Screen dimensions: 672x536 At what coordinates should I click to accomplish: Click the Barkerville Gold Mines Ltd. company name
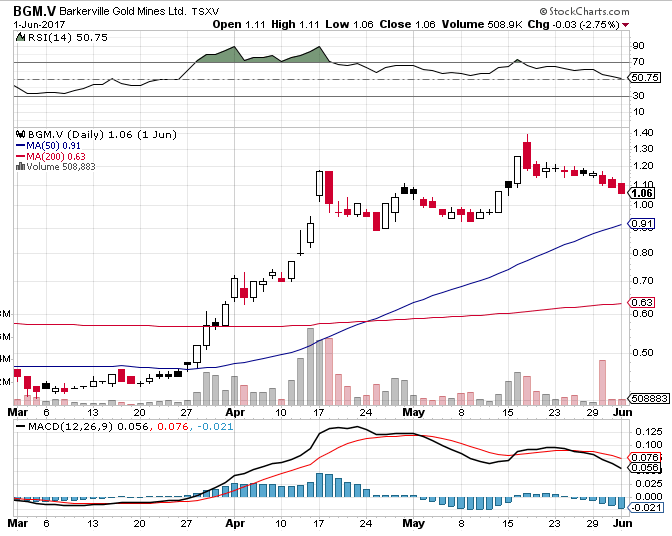coord(123,11)
